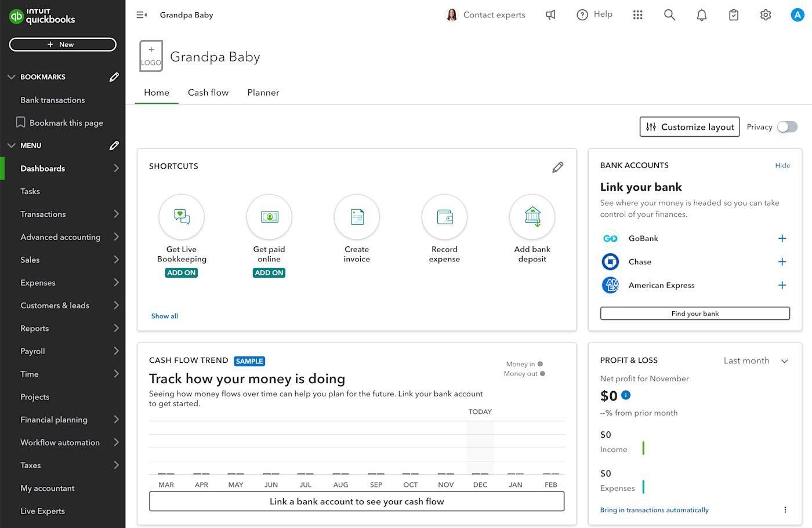Image resolution: width=812 pixels, height=528 pixels.
Task: Click the Show all shortcuts link
Action: [165, 316]
